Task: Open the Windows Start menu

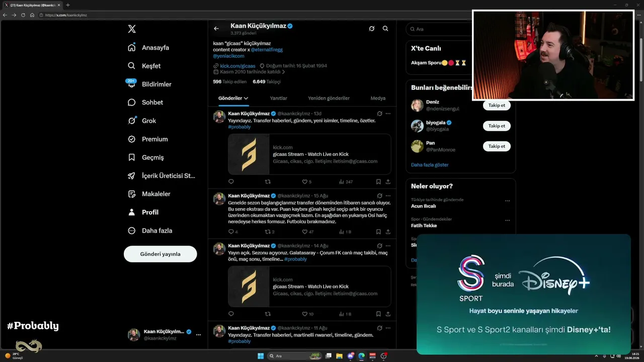Action: tap(261, 356)
